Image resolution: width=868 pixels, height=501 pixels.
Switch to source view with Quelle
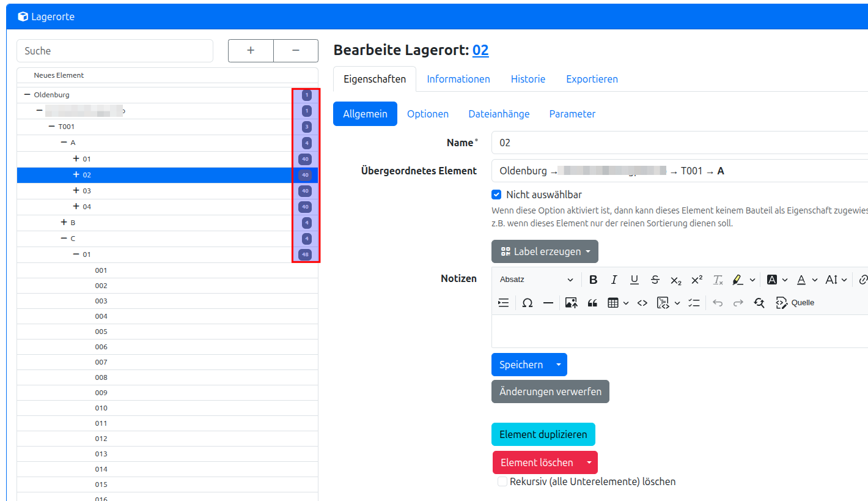click(795, 303)
